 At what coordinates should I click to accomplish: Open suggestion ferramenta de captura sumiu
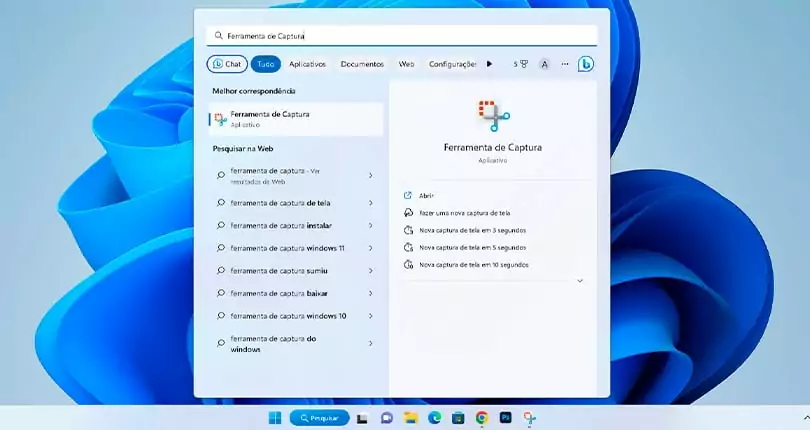tap(296, 271)
